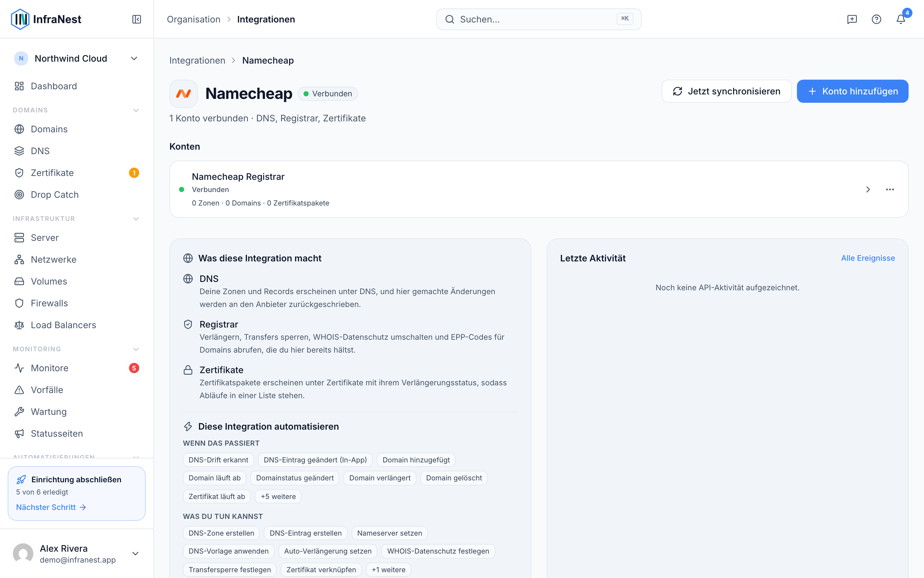Screen dimensions: 924x578
Task: Select the WHOIS-Datenschutz festlegen chip
Action: pyautogui.click(x=438, y=551)
